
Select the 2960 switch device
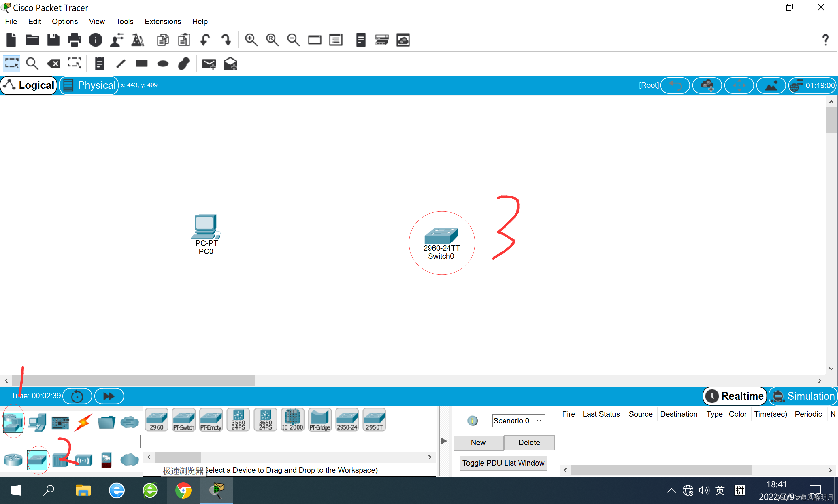(157, 420)
